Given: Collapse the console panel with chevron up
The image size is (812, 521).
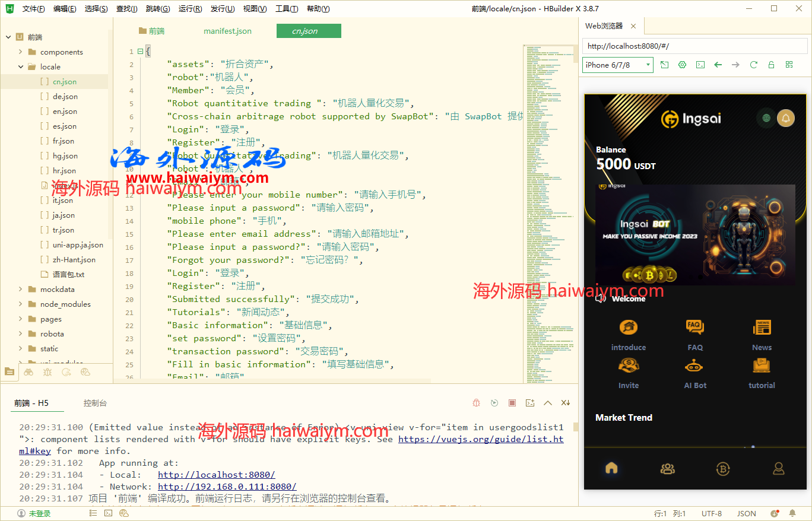Looking at the screenshot, I should coord(548,403).
